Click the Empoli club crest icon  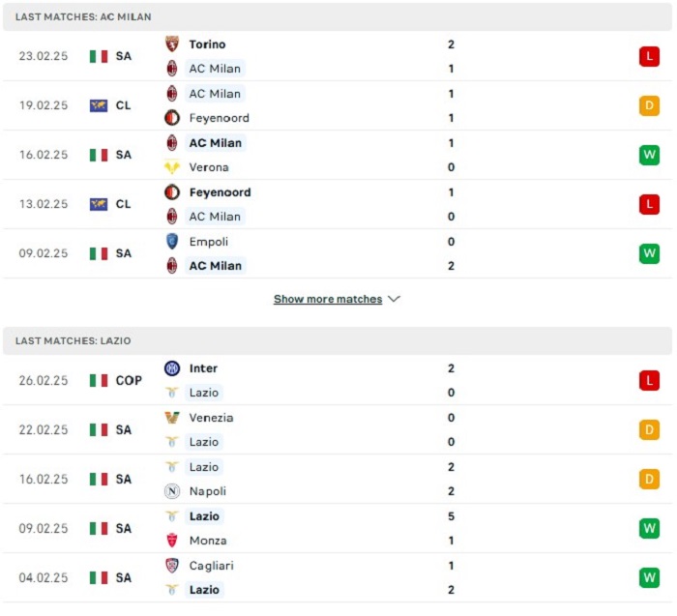click(x=172, y=242)
